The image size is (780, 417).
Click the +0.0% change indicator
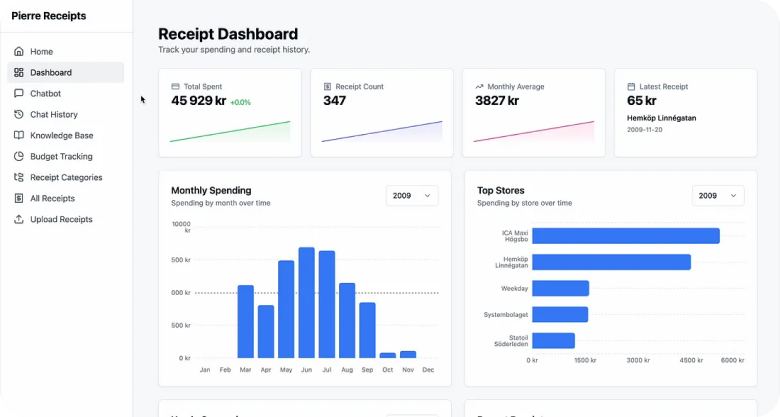click(x=241, y=102)
